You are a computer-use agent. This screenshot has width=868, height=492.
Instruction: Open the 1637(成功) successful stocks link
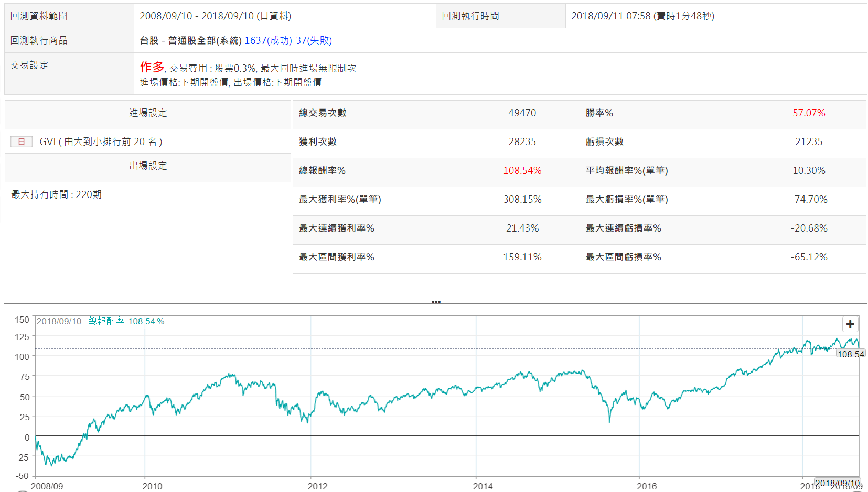coord(268,40)
